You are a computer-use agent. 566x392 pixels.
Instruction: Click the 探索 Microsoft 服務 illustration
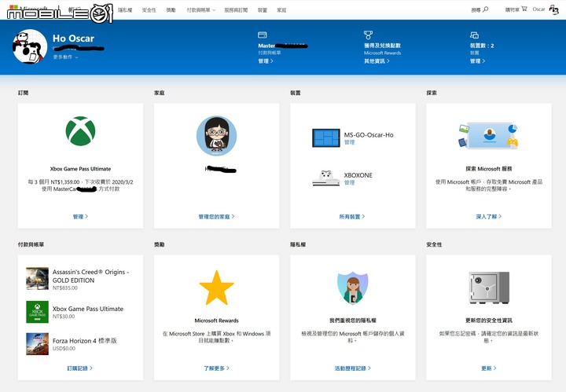click(489, 136)
